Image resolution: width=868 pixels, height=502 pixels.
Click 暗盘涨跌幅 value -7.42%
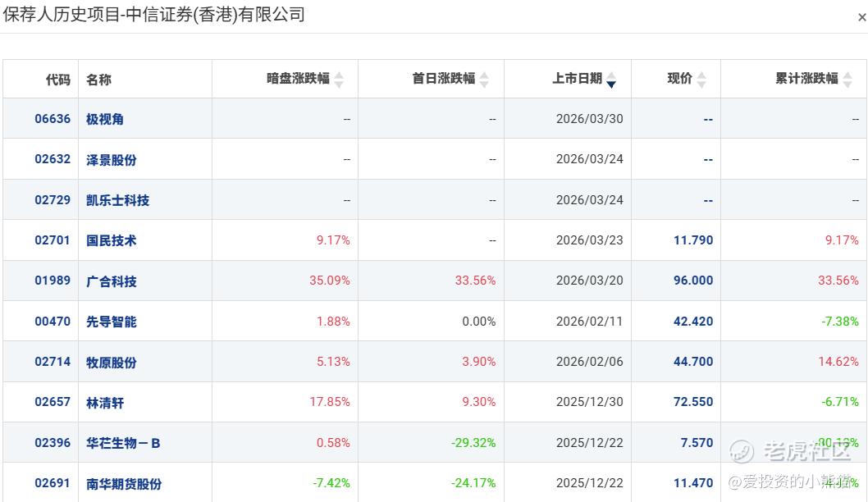[x=331, y=483]
